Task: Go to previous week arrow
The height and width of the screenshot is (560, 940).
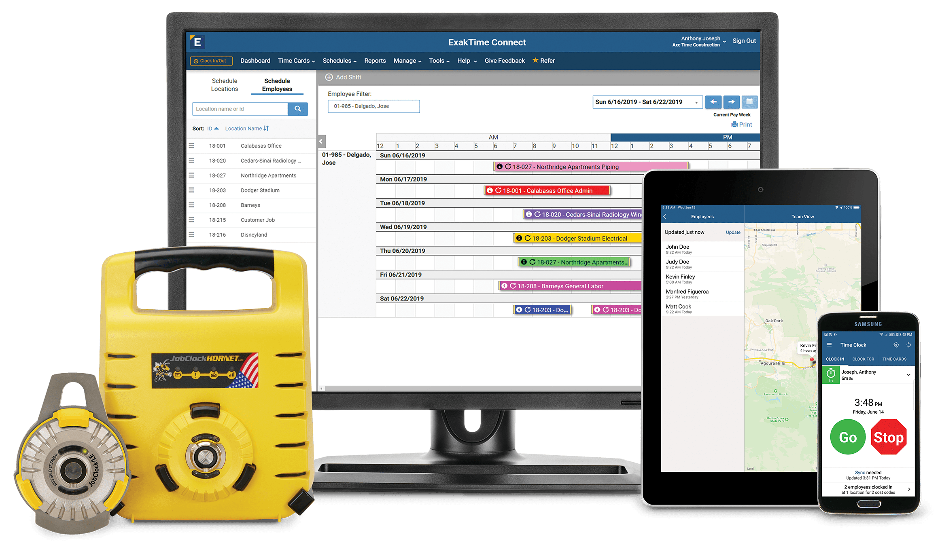Action: point(713,102)
